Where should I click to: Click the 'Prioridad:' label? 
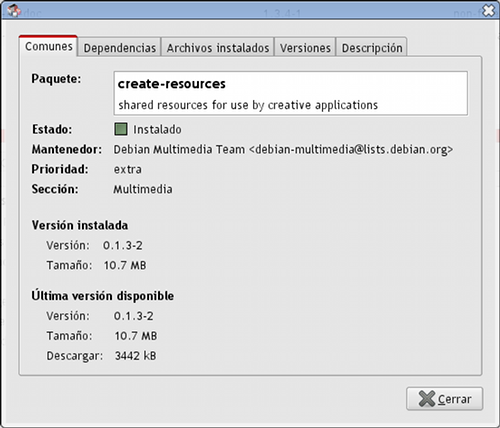[60, 169]
